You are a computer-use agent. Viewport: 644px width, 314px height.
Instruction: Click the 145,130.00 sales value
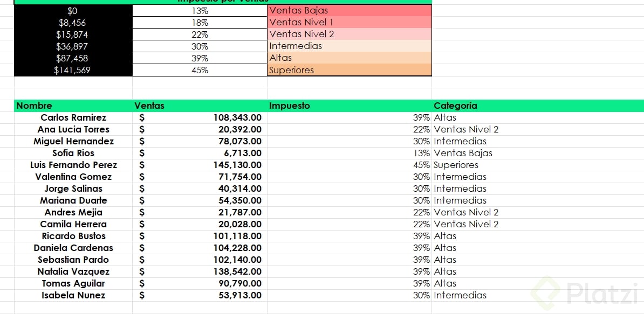tap(237, 165)
